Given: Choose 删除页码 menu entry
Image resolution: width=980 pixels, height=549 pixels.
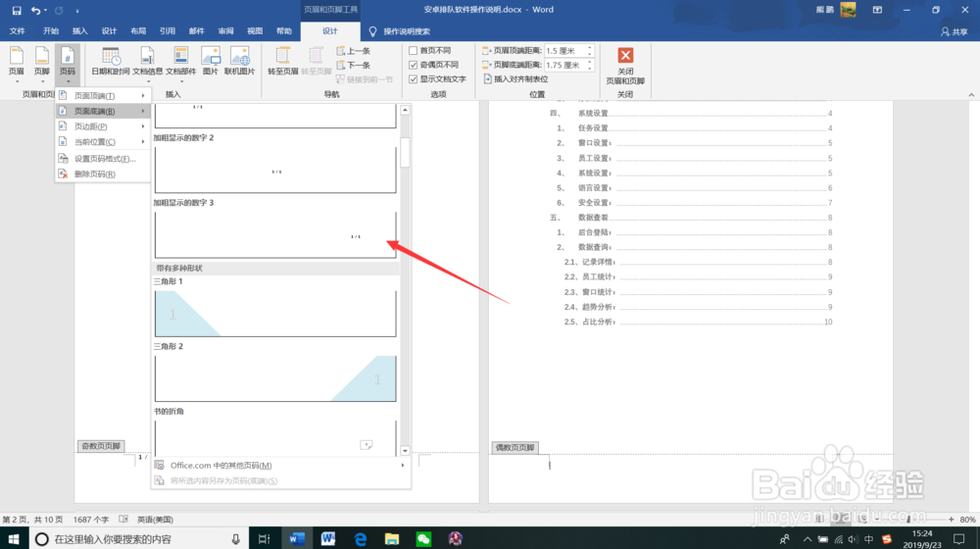Looking at the screenshot, I should (103, 175).
